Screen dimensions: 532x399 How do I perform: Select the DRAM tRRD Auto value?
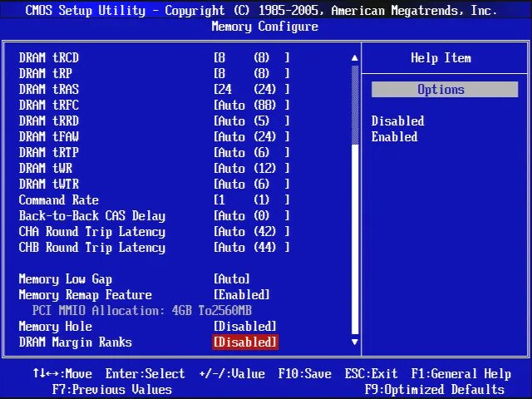pyautogui.click(x=251, y=121)
